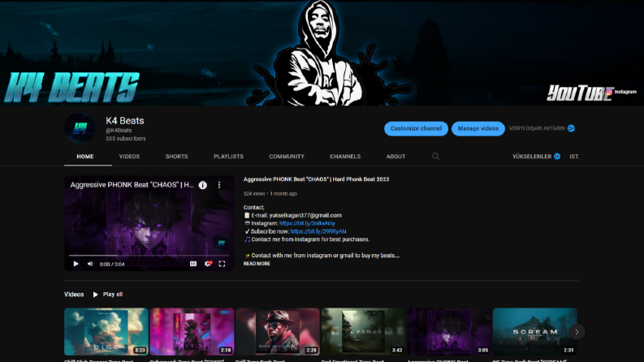Open the purple Aggressive PHONK thumbnail in row
Image resolution: width=644 pixels, height=362 pixels.
click(x=449, y=332)
